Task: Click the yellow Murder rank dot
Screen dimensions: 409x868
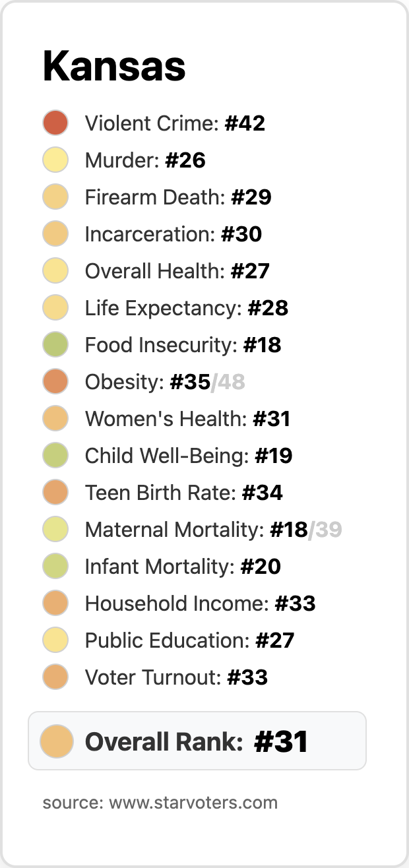Action: tap(55, 160)
